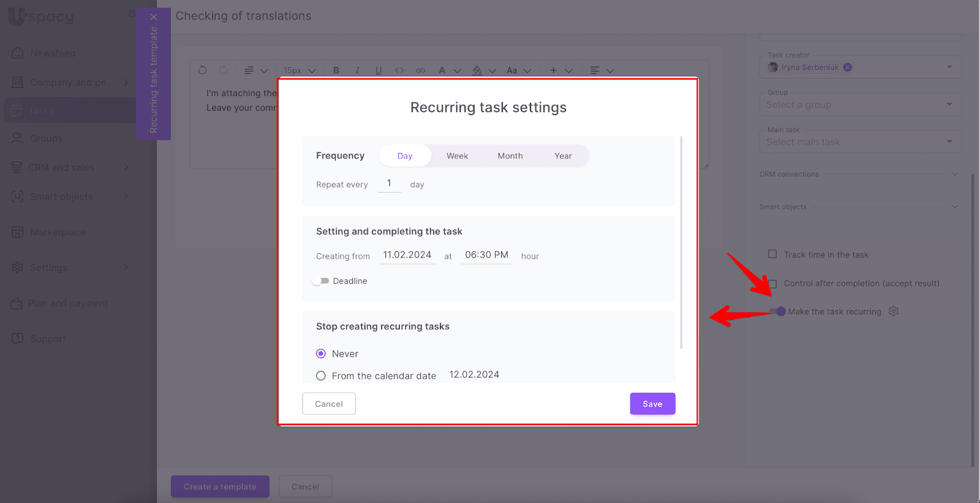Close the Recurring task template panel

click(154, 17)
